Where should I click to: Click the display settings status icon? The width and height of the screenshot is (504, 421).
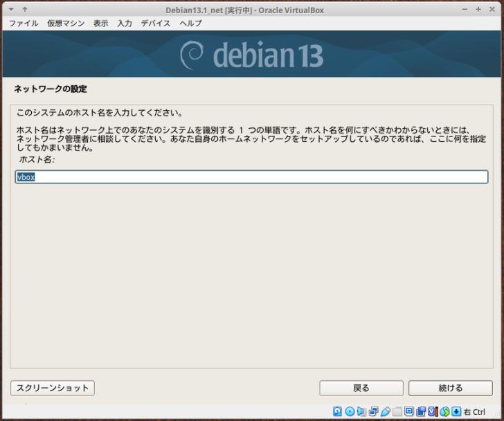[410, 411]
